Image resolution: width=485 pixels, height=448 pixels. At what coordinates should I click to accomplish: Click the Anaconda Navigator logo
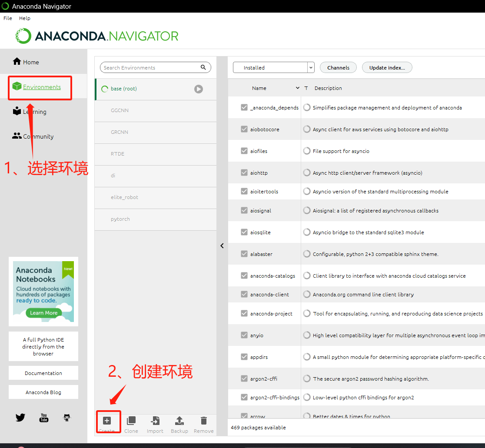point(97,36)
